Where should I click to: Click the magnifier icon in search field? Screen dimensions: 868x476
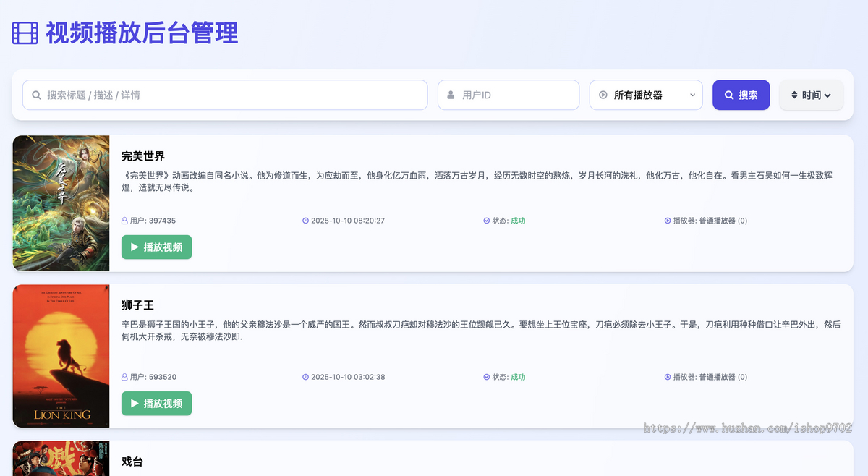37,95
